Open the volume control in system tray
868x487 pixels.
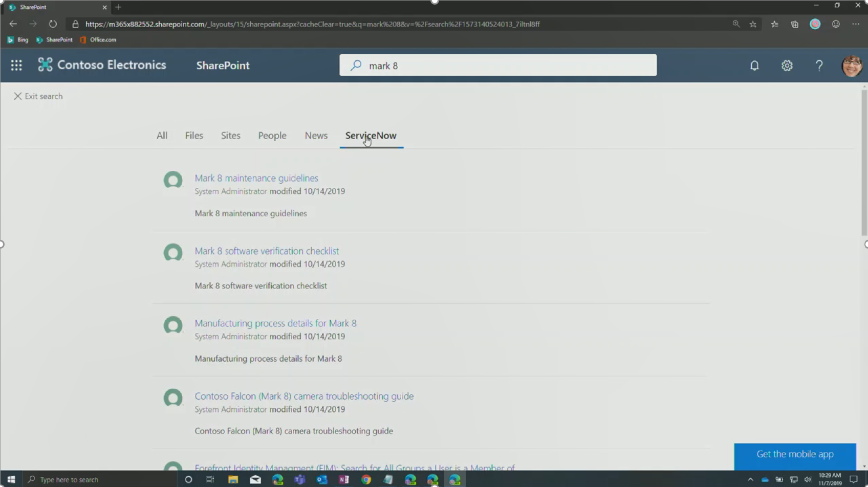(x=808, y=479)
